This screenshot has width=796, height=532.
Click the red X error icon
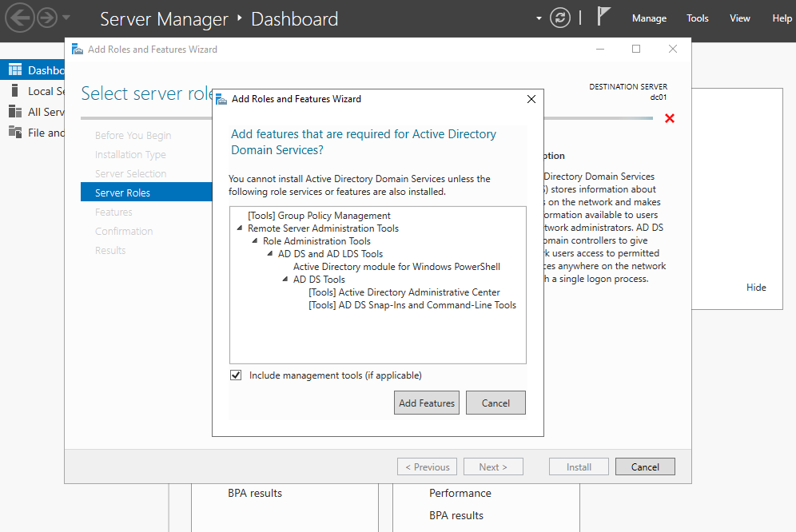click(670, 118)
